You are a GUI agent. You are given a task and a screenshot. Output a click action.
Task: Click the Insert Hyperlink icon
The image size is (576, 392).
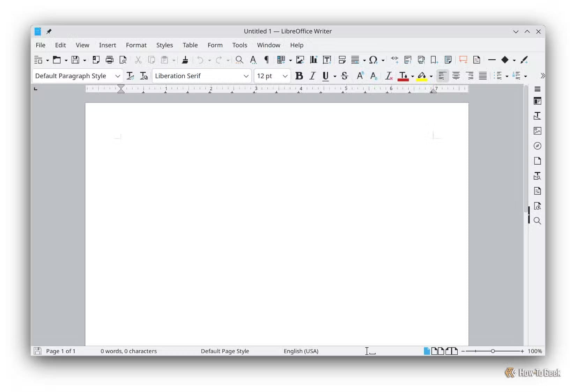click(x=395, y=60)
